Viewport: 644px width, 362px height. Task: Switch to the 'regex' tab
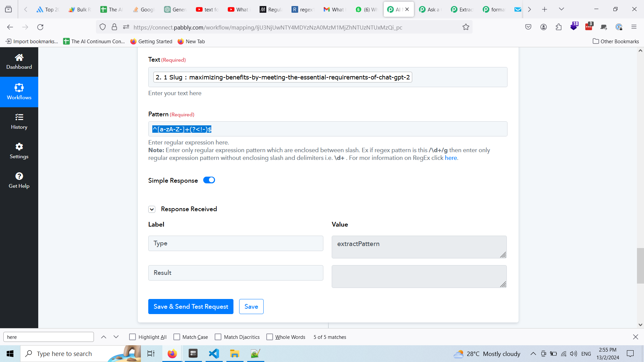click(x=303, y=9)
